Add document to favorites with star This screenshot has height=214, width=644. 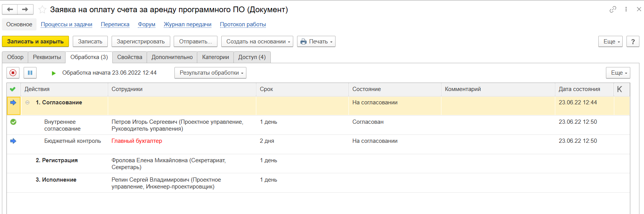tap(42, 10)
